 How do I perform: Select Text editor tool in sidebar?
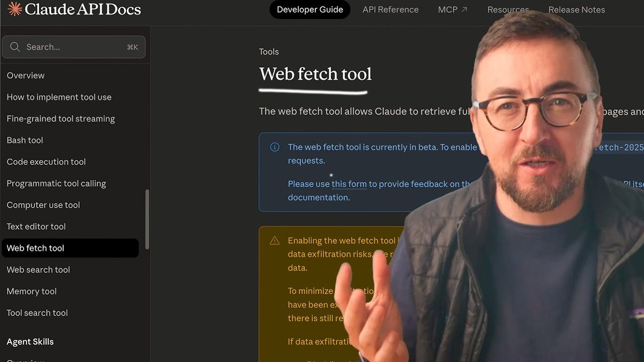[x=36, y=227]
